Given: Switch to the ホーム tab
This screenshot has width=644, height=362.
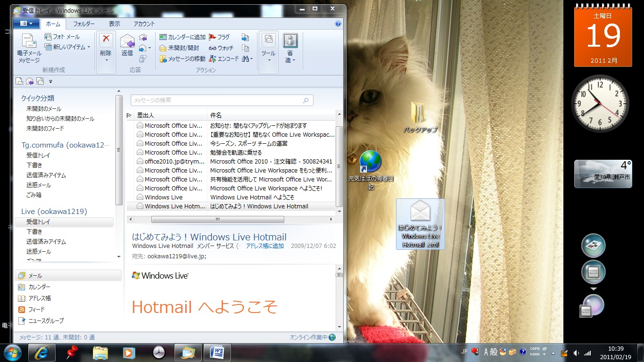Looking at the screenshot, I should tap(53, 24).
